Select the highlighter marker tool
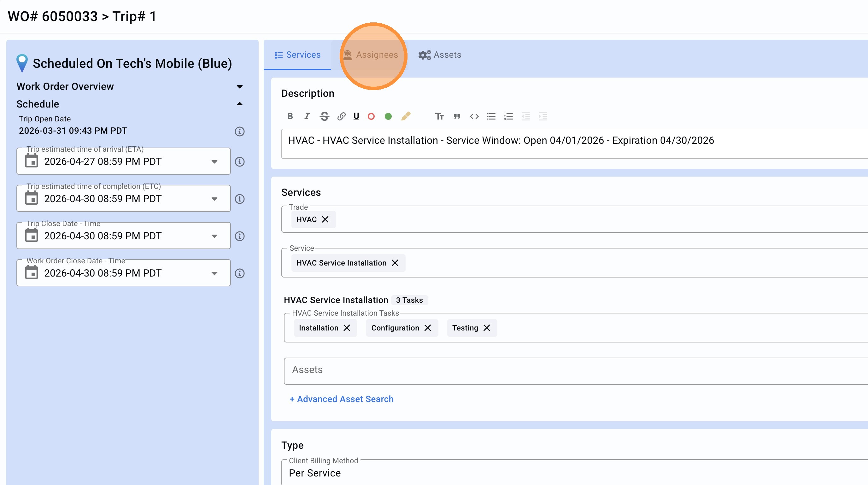868x485 pixels. tap(406, 116)
